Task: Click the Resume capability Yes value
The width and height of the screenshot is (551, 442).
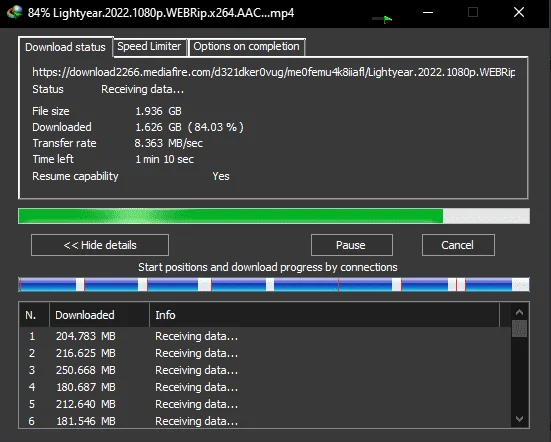Action: tap(221, 176)
